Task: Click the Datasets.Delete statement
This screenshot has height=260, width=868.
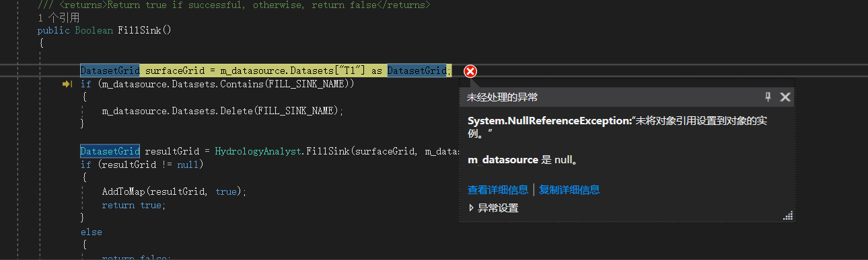Action: click(223, 111)
